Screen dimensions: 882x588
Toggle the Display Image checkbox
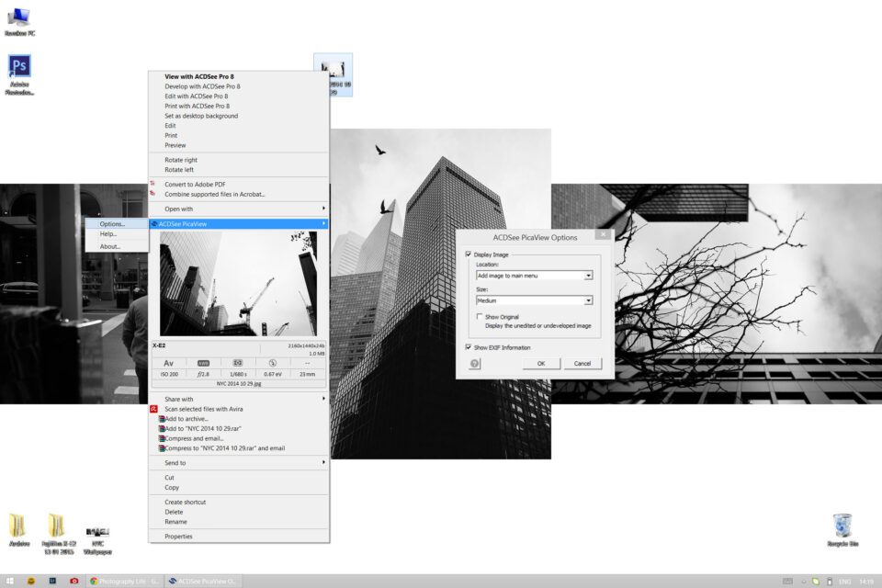pyautogui.click(x=468, y=254)
